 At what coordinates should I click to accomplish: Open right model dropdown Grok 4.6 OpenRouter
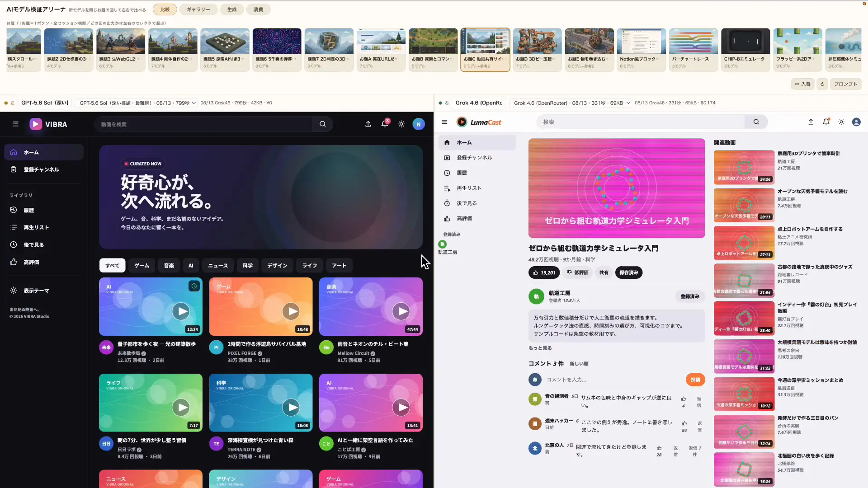(571, 103)
